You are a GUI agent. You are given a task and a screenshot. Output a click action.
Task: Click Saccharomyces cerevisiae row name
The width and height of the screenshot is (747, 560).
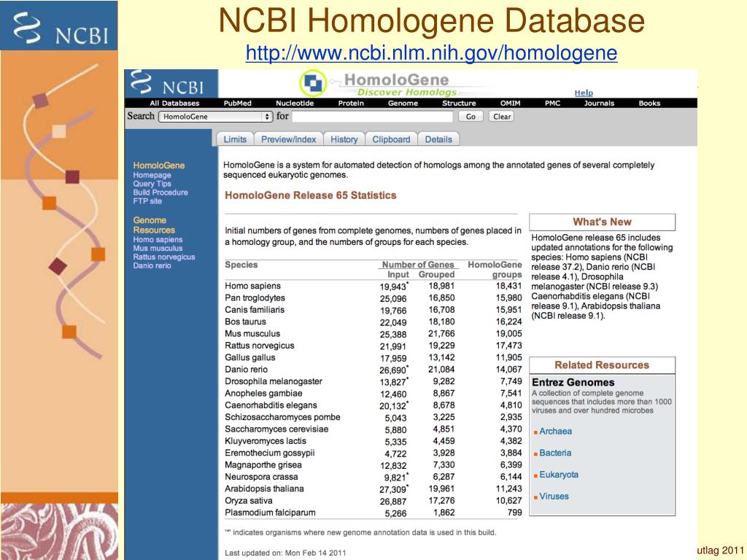(276, 429)
